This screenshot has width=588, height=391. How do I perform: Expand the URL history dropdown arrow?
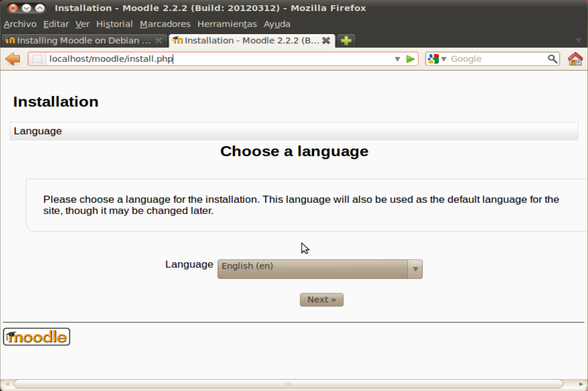(x=398, y=59)
